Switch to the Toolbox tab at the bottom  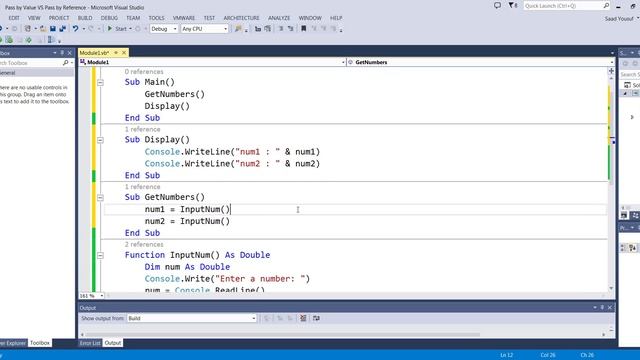(x=40, y=343)
